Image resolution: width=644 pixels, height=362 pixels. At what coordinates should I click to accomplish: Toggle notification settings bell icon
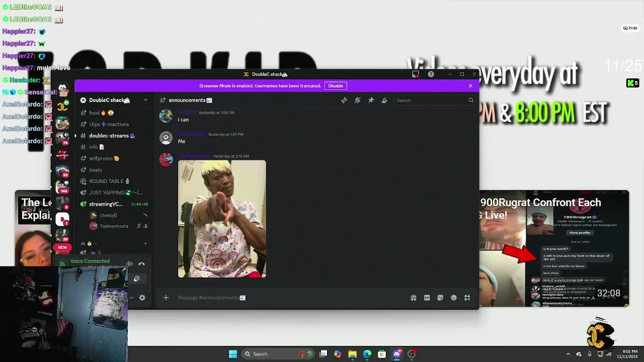click(x=358, y=100)
